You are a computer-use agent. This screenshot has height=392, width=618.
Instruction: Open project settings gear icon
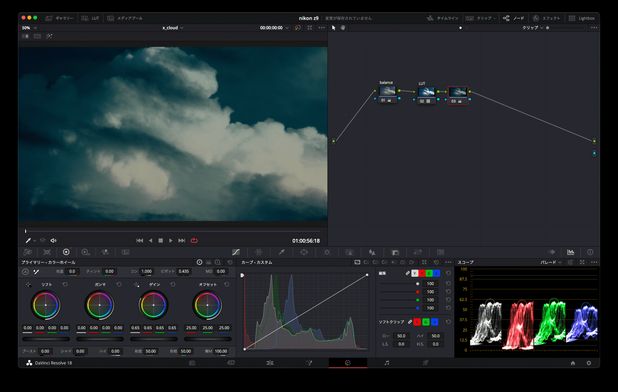point(589,363)
